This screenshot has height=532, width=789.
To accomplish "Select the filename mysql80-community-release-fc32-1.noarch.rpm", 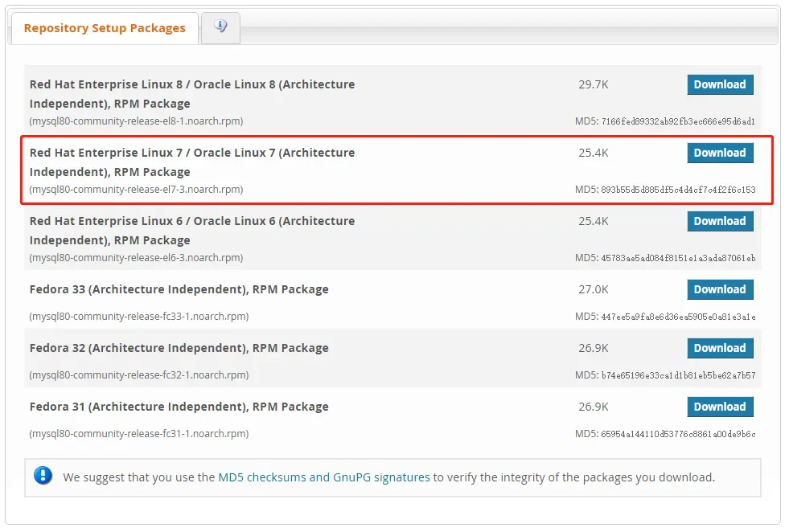I will pos(139,375).
